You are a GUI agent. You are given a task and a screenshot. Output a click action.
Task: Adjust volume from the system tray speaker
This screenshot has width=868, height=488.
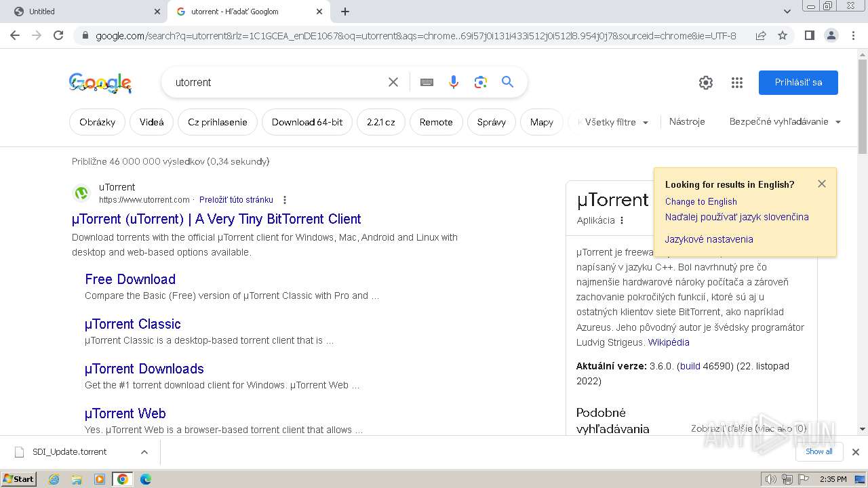coord(771,479)
